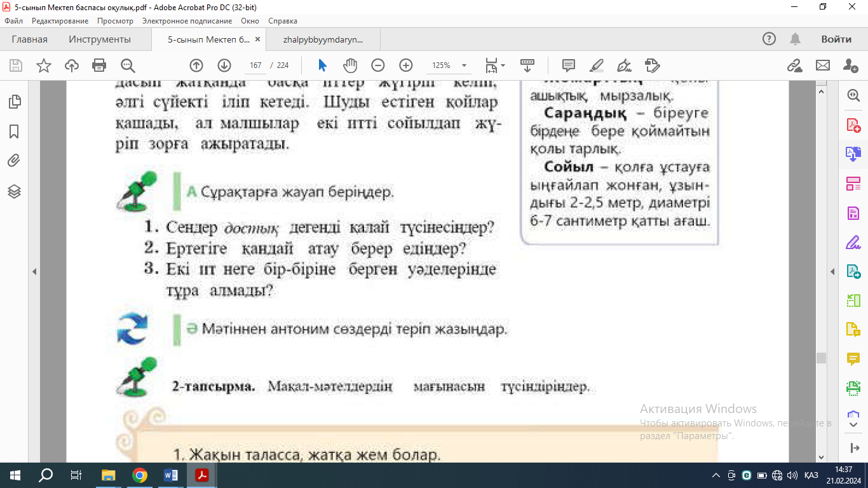
Task: Toggle the Highlight text pen tool
Action: [597, 65]
